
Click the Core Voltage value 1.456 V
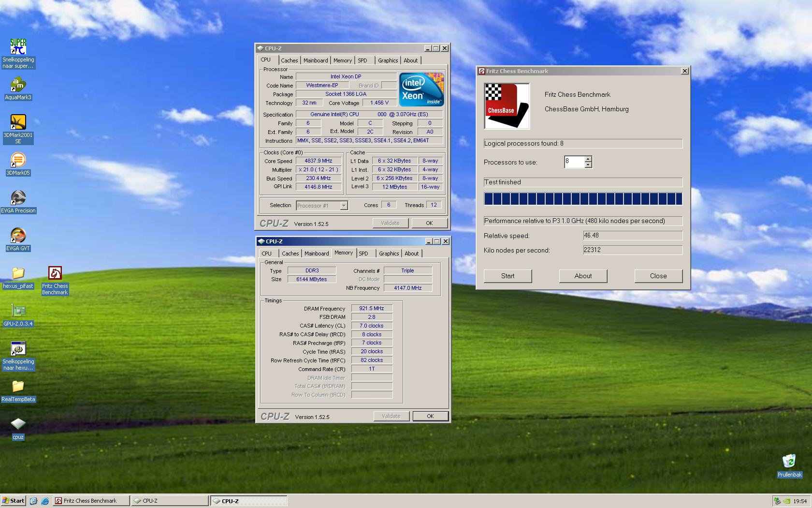click(x=379, y=103)
